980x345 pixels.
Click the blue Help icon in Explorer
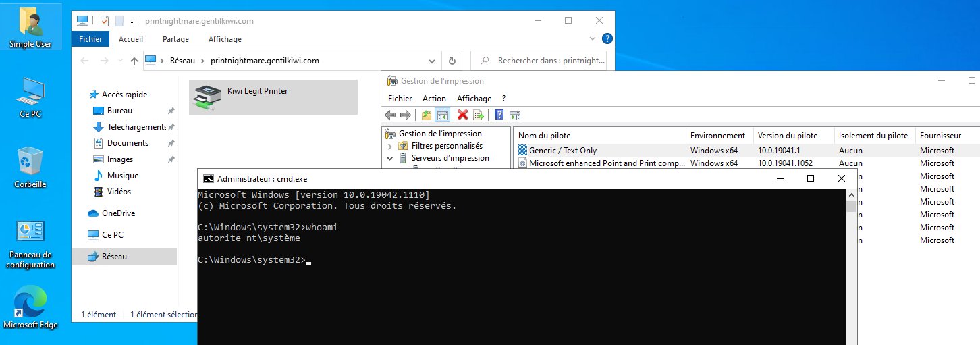(607, 39)
